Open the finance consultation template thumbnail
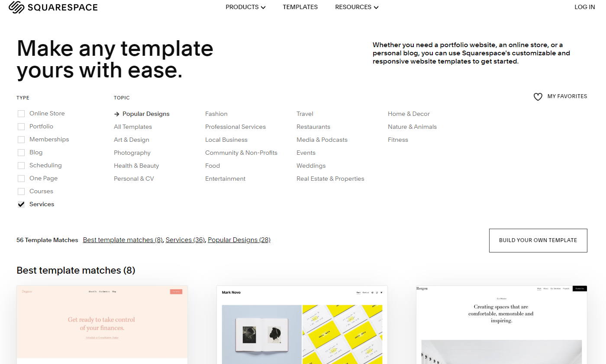Image resolution: width=606 pixels, height=364 pixels. 102,325
